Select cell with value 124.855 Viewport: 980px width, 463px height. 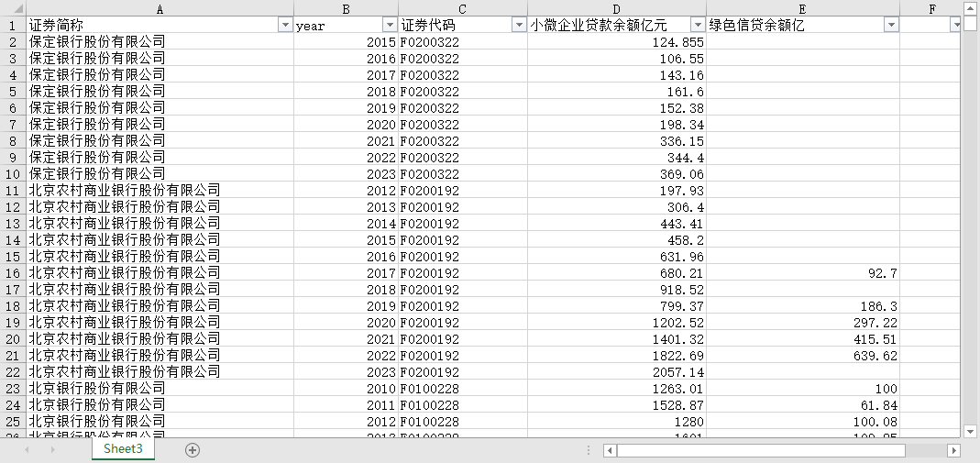click(617, 42)
